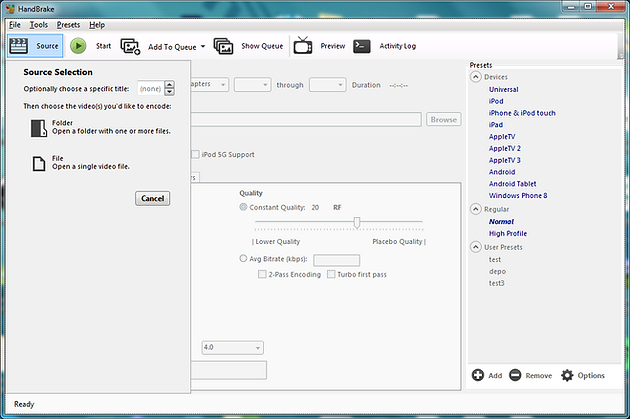The height and width of the screenshot is (419, 630).
Task: Select the AppleTV preset
Action: coord(502,137)
